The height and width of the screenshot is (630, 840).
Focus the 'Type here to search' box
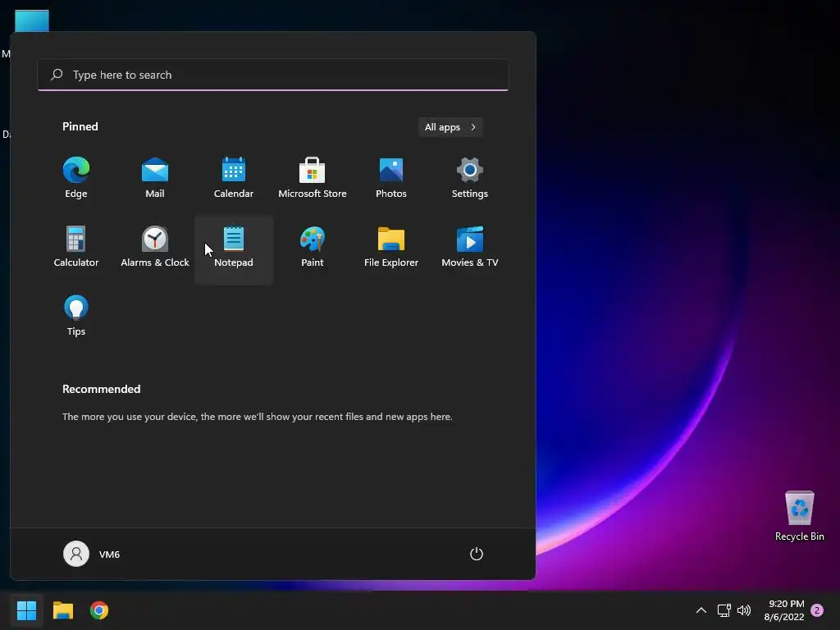point(273,75)
